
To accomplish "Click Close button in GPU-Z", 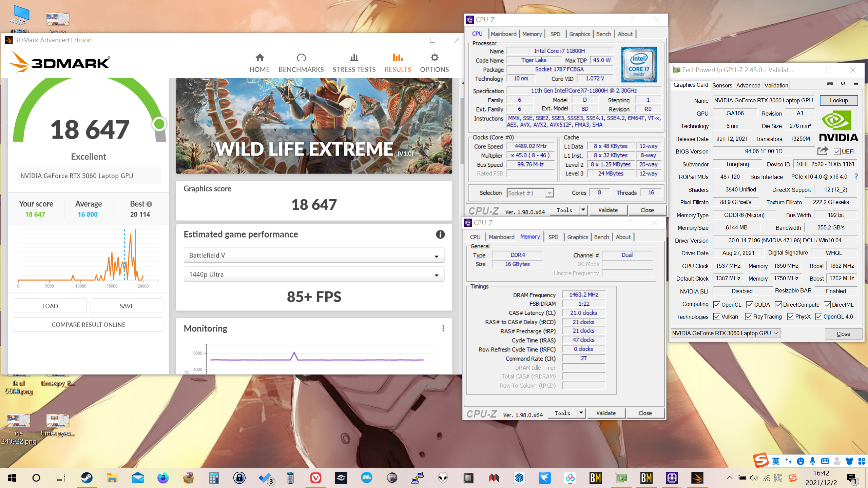I will [843, 334].
